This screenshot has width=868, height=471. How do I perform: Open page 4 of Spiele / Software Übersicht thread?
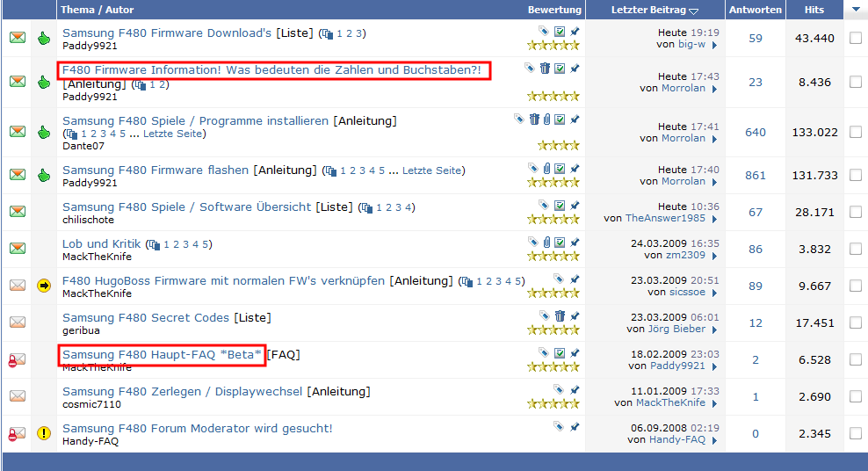click(408, 207)
